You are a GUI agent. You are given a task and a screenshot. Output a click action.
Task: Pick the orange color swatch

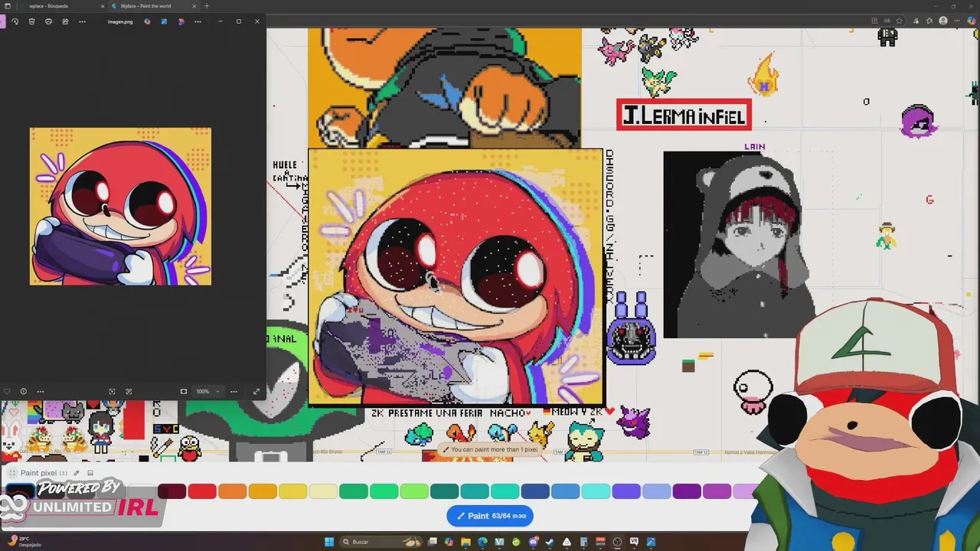pos(232,491)
